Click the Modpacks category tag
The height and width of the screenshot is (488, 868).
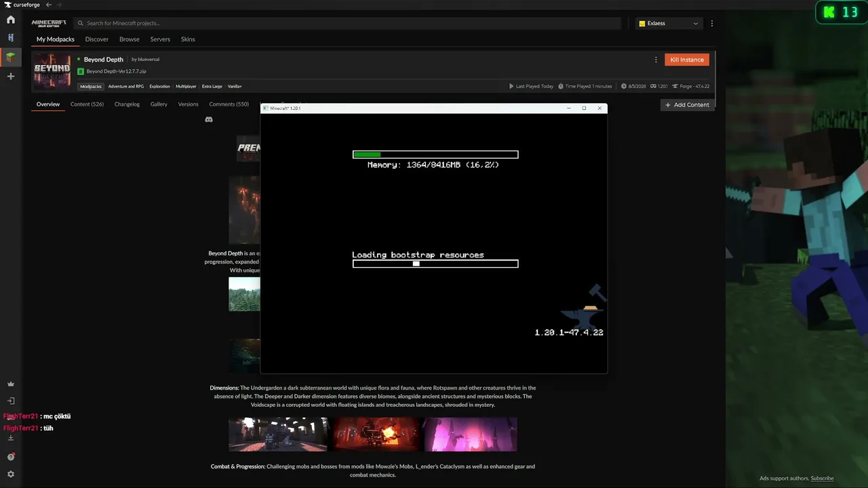click(x=91, y=87)
